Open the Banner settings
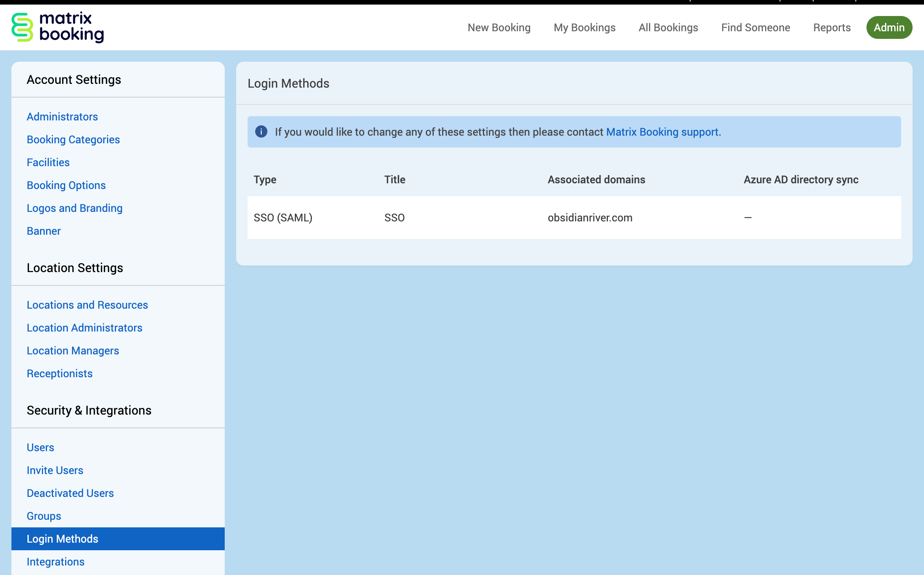Image resolution: width=924 pixels, height=575 pixels. pos(44,231)
